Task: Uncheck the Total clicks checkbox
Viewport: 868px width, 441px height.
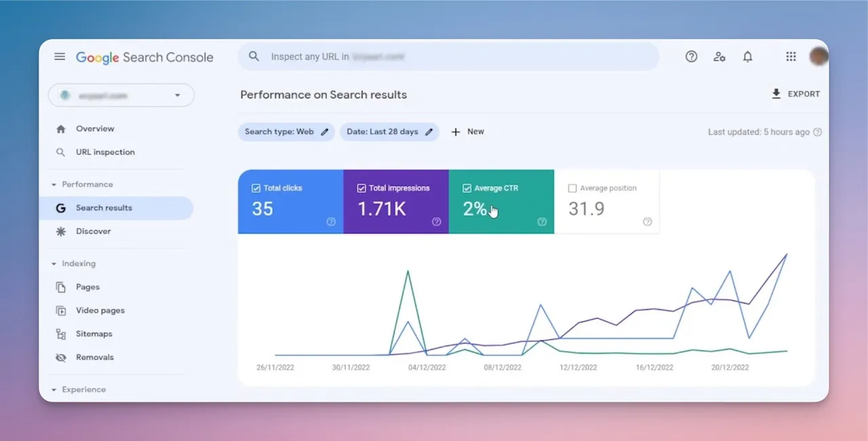Action: [256, 188]
